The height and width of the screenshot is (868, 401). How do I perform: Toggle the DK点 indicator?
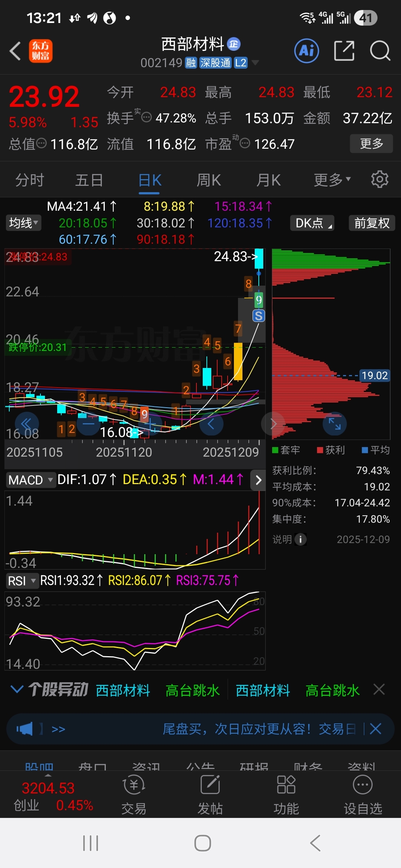312,223
